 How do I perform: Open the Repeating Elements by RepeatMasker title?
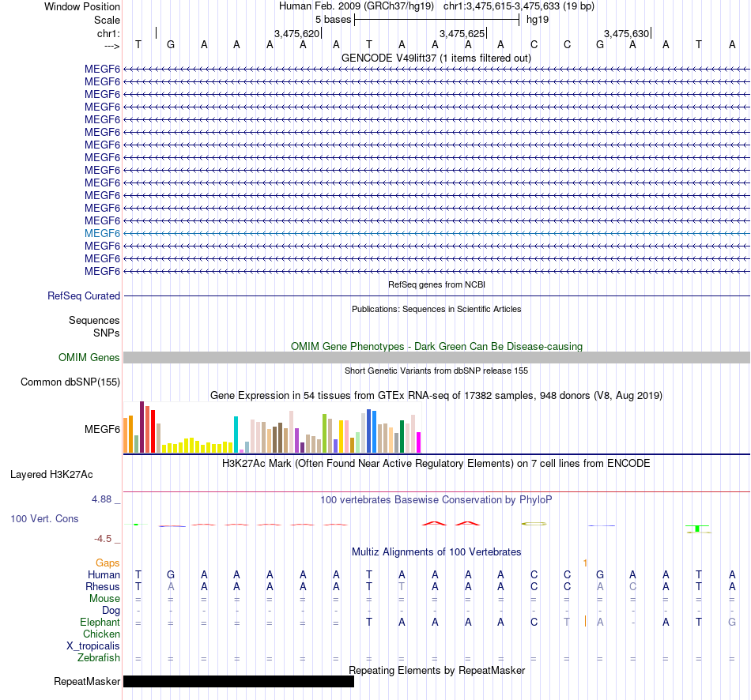coord(436,670)
